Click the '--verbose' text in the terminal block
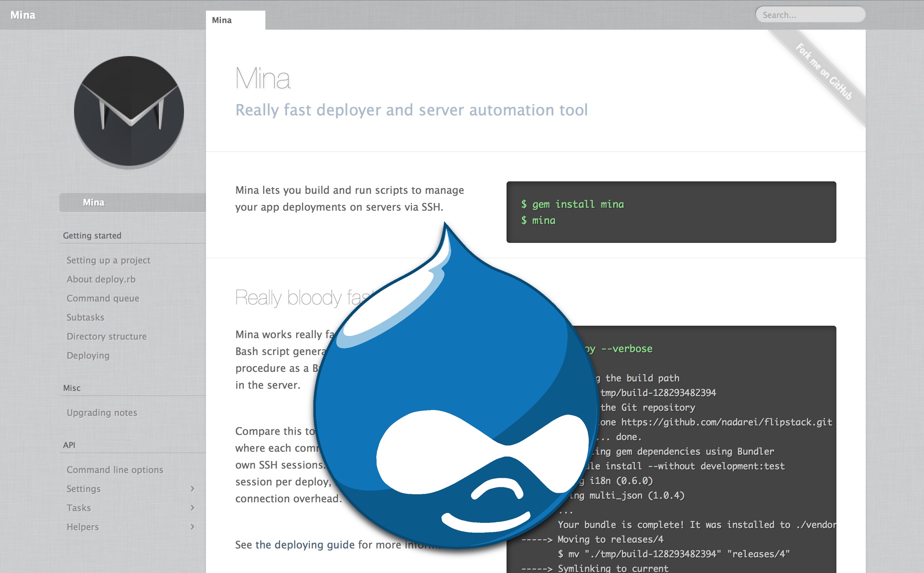 [x=627, y=349]
